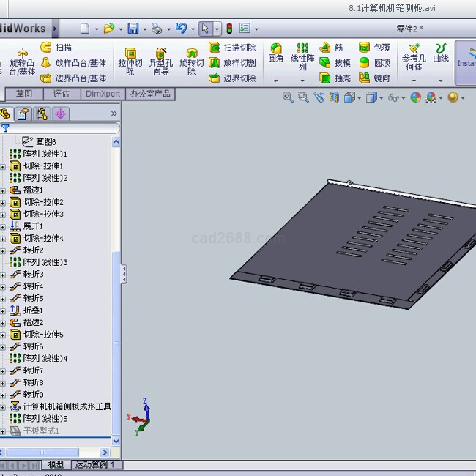476x476 pixels.
Task: Switch to the 草图 tab
Action: (24, 94)
